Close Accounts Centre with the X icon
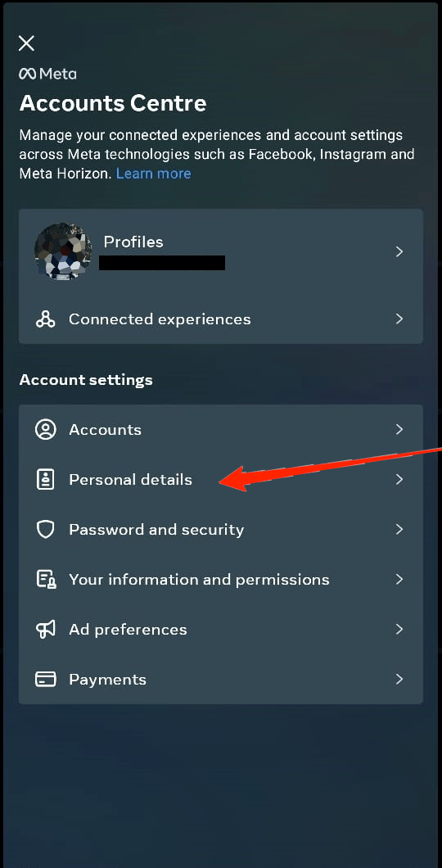 [26, 43]
